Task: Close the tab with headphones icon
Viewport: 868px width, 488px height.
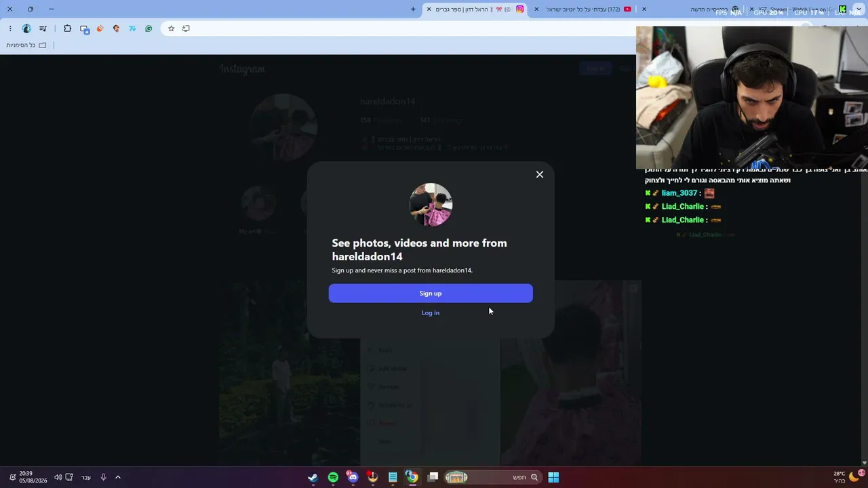Action: pos(644,9)
